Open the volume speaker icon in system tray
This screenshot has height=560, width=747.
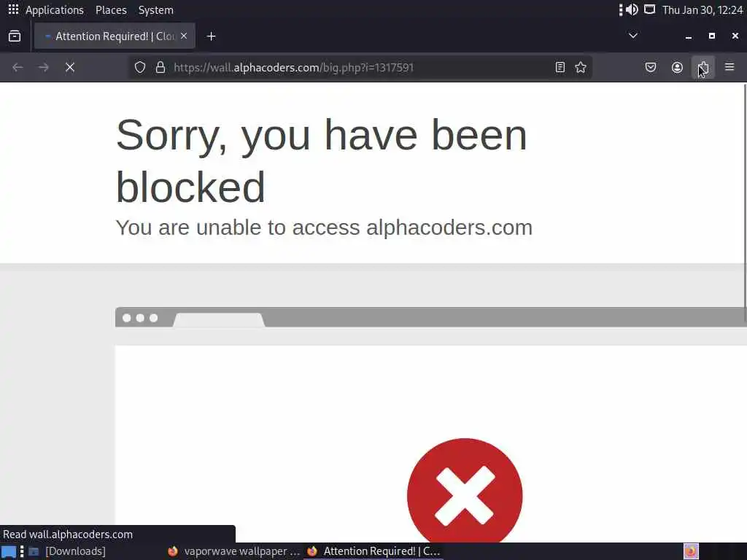pyautogui.click(x=632, y=10)
